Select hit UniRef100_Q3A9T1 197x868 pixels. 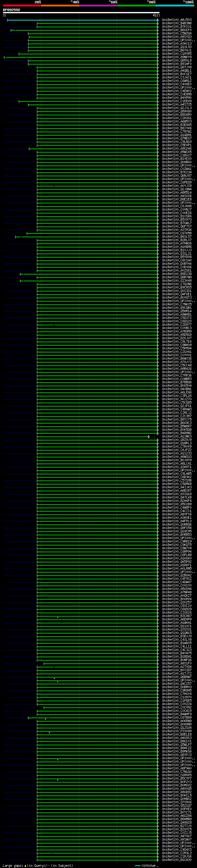[177, 467]
